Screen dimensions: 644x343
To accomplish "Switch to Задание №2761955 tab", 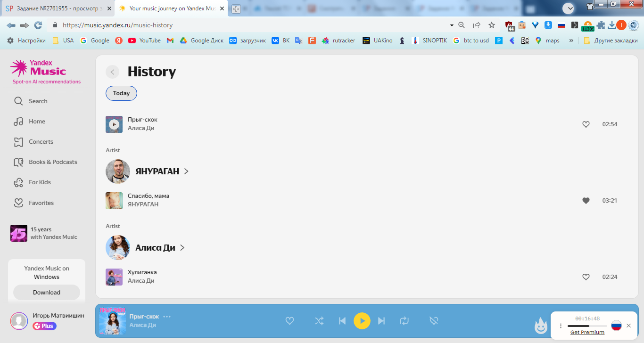I will tap(57, 8).
